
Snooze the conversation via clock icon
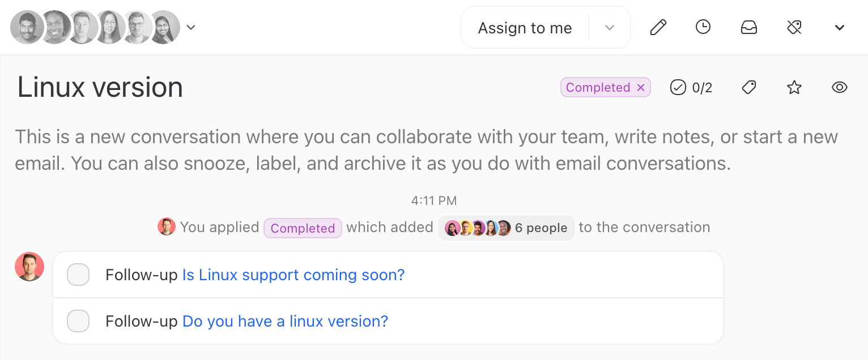703,27
